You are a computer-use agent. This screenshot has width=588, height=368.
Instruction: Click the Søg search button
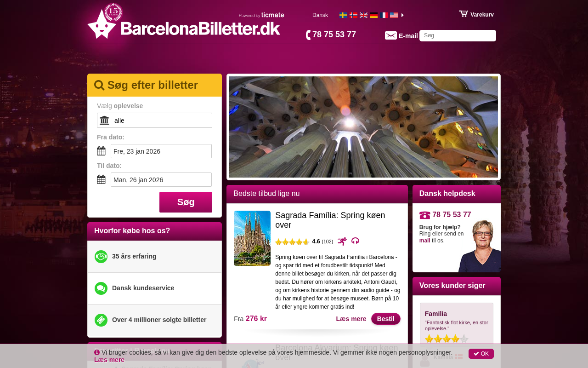pyautogui.click(x=186, y=202)
